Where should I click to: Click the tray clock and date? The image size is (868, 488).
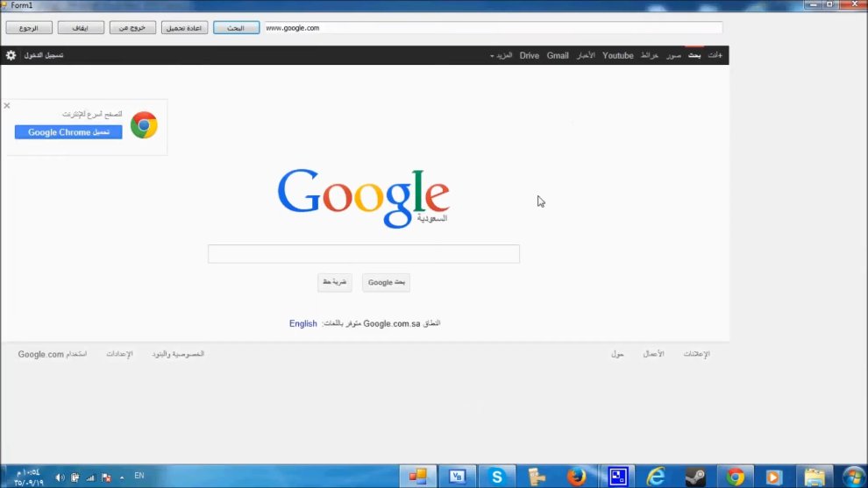(28, 477)
